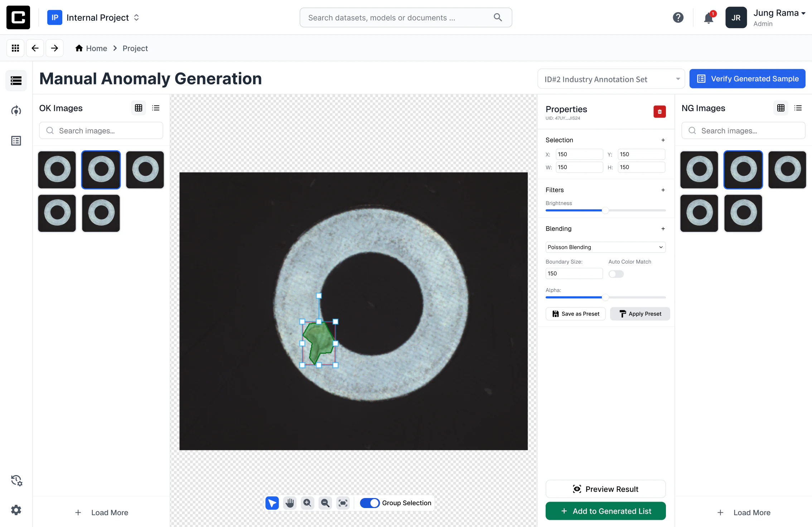Click the zoom out tool
This screenshot has width=812, height=527.
click(325, 503)
